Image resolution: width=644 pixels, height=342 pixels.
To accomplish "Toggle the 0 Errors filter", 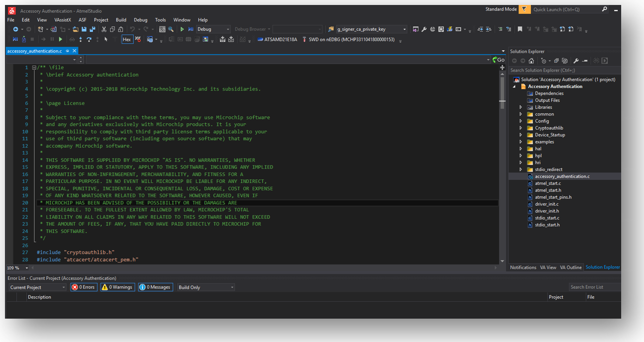I will coord(83,287).
